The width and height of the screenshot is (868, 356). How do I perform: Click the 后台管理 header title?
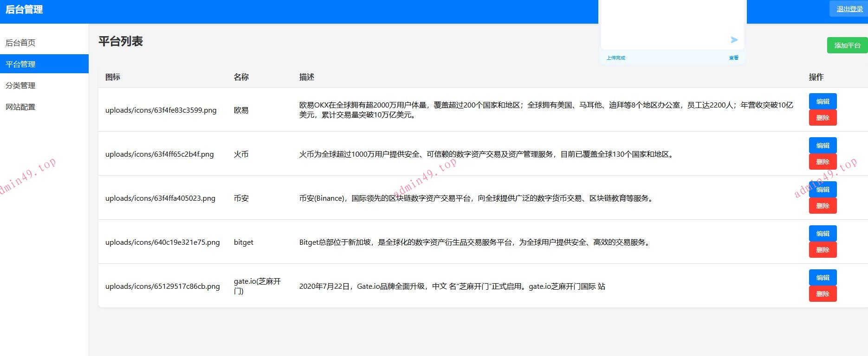[x=24, y=9]
